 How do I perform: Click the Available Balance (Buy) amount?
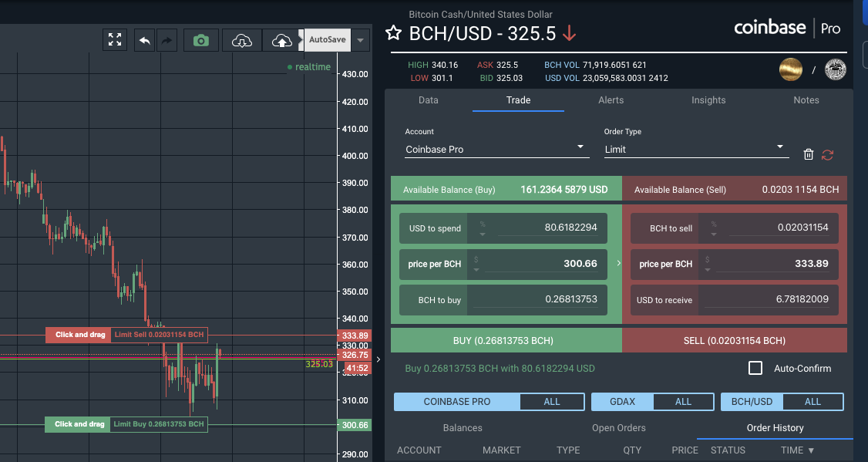564,190
